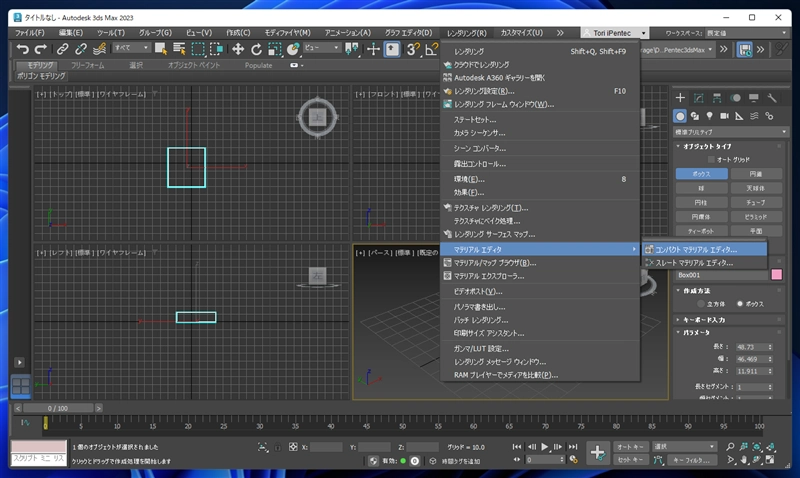Select the Systems category icon
800x478 pixels.
[x=769, y=116]
